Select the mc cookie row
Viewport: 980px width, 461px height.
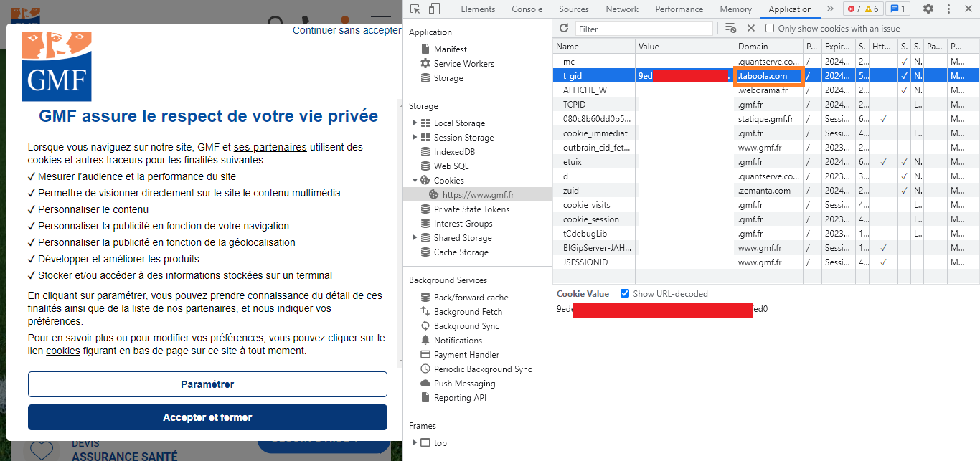(766, 62)
